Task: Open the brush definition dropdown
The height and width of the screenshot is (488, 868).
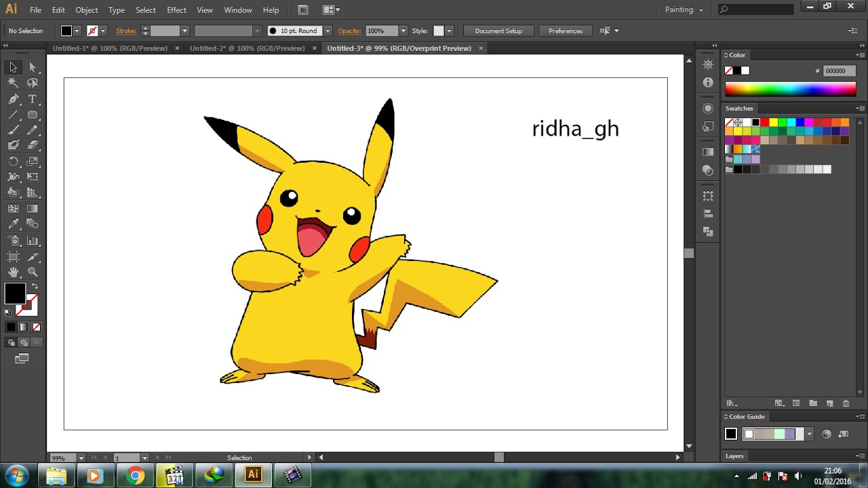Action: (328, 31)
